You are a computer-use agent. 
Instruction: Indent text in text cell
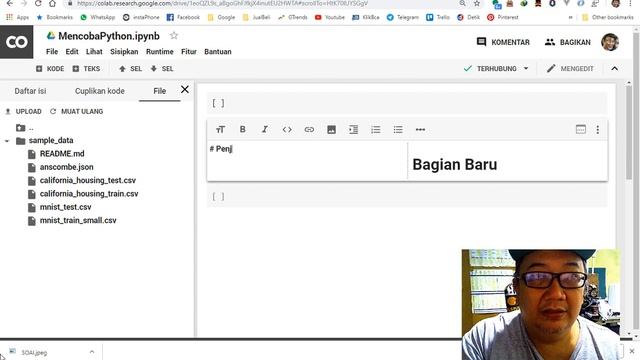tap(353, 129)
